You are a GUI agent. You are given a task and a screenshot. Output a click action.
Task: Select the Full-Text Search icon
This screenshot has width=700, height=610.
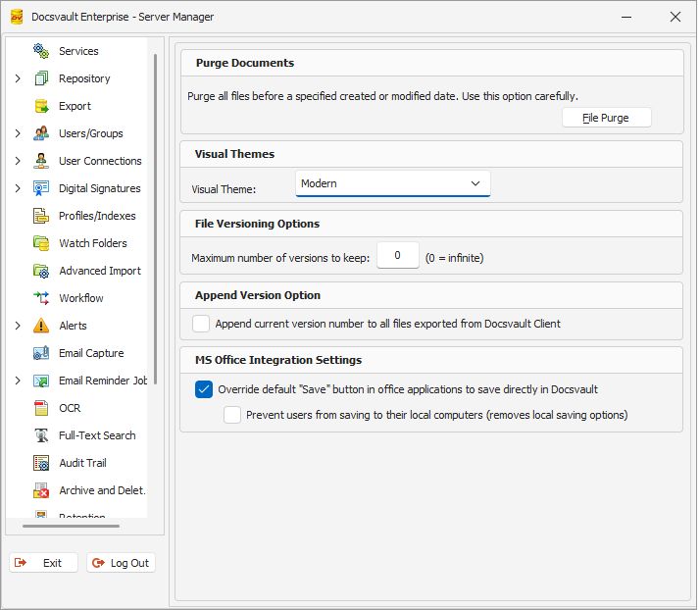(x=41, y=435)
